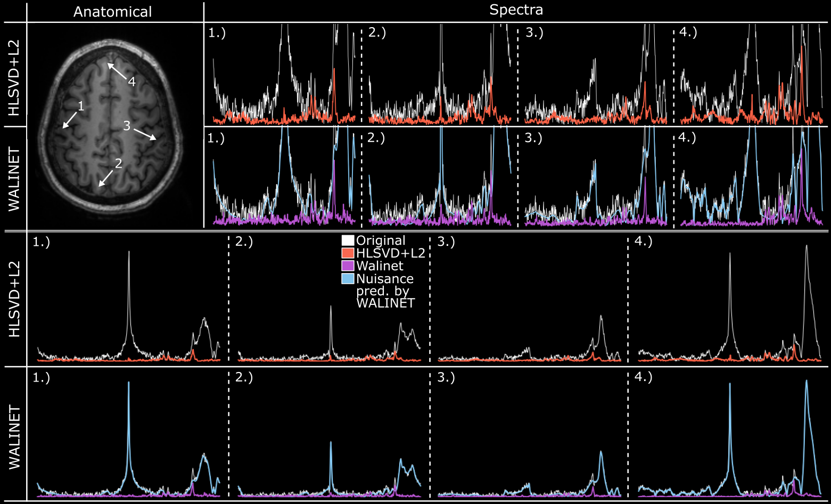Click the "1.)" label in the zoomed WALINET row
Viewport: 831px width, 504px height.
pyautogui.click(x=216, y=138)
